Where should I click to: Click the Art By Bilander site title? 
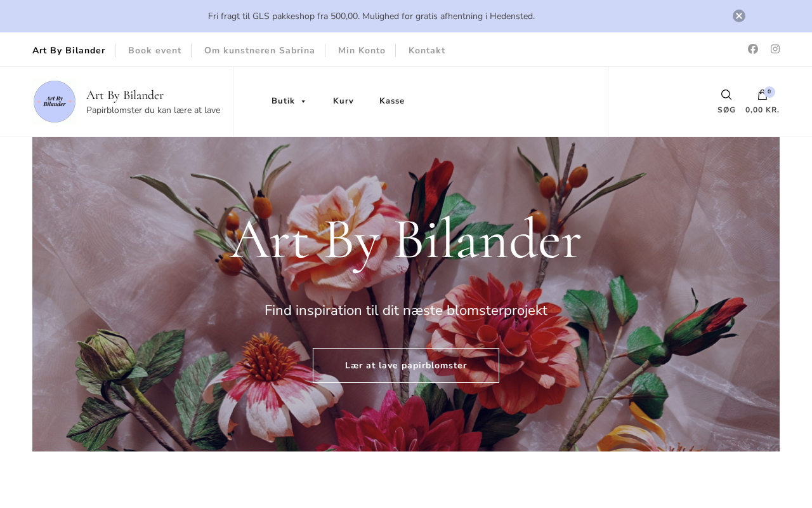click(x=125, y=95)
